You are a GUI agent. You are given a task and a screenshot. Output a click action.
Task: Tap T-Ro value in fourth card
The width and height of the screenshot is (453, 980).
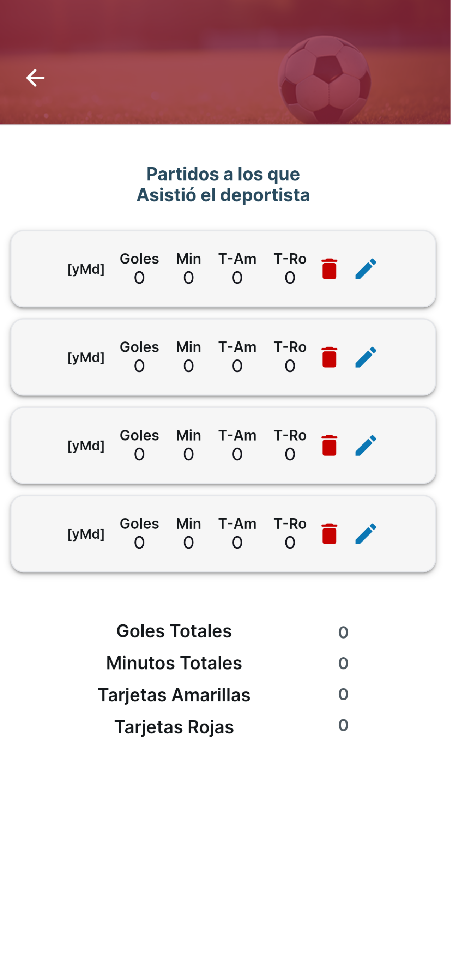[290, 543]
